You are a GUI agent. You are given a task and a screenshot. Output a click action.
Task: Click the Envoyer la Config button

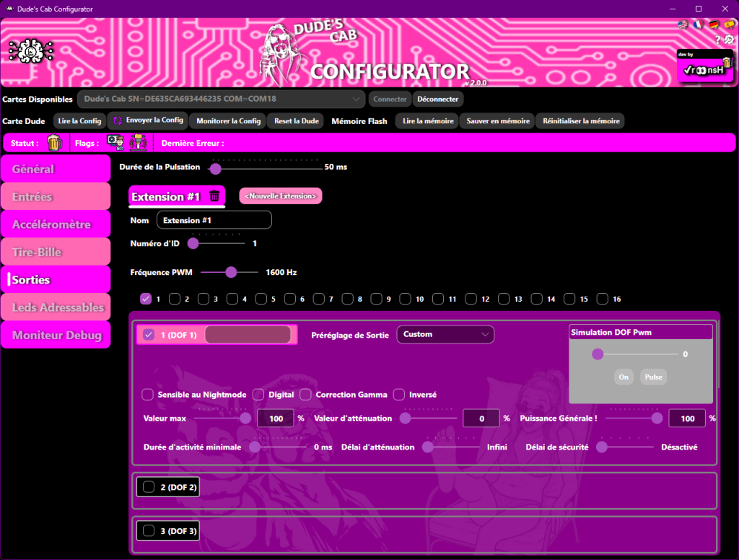[x=148, y=121]
